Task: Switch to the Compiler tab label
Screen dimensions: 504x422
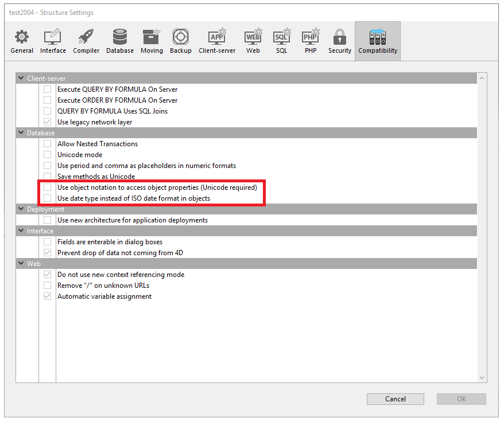Action: 86,50
